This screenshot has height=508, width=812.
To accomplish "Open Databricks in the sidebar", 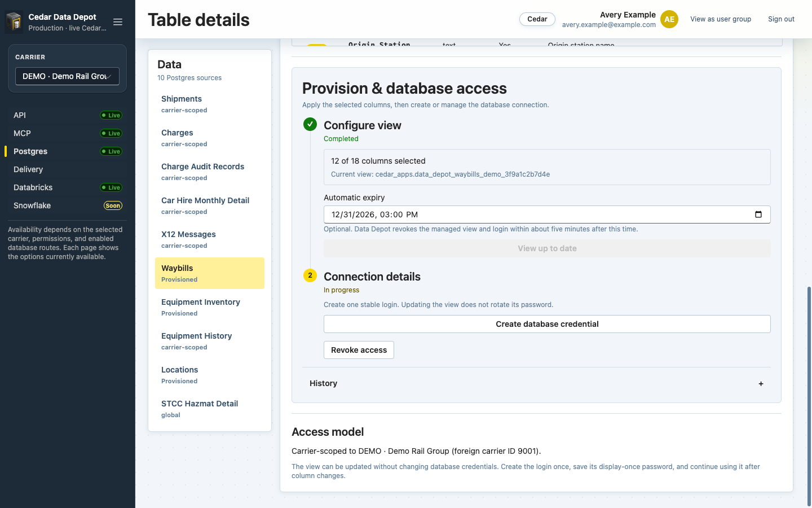I will click(68, 187).
